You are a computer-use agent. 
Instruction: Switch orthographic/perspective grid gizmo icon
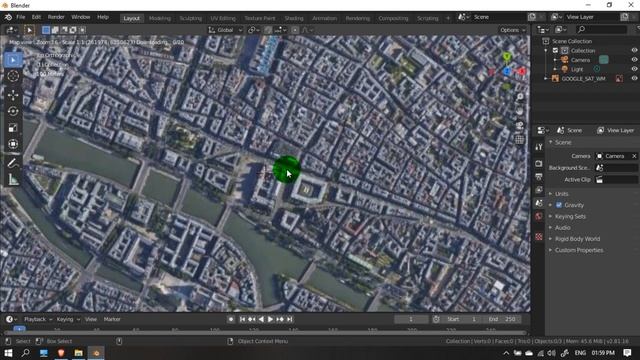(520, 140)
